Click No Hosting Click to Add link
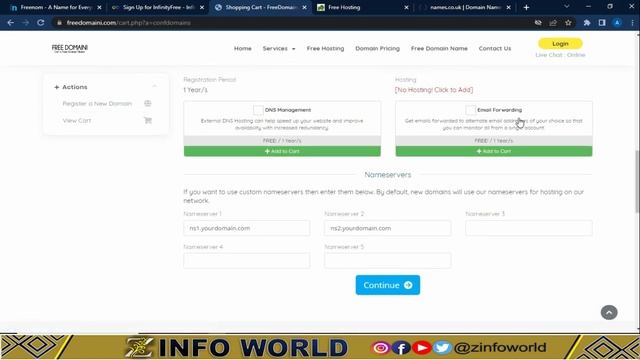Image resolution: width=640 pixels, height=360 pixels. [434, 90]
